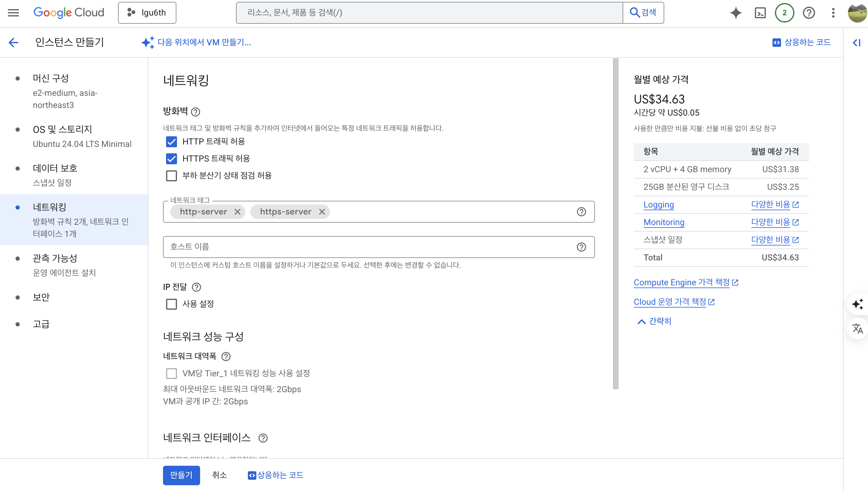
Task: Open the three-dot settings menu
Action: coord(833,13)
